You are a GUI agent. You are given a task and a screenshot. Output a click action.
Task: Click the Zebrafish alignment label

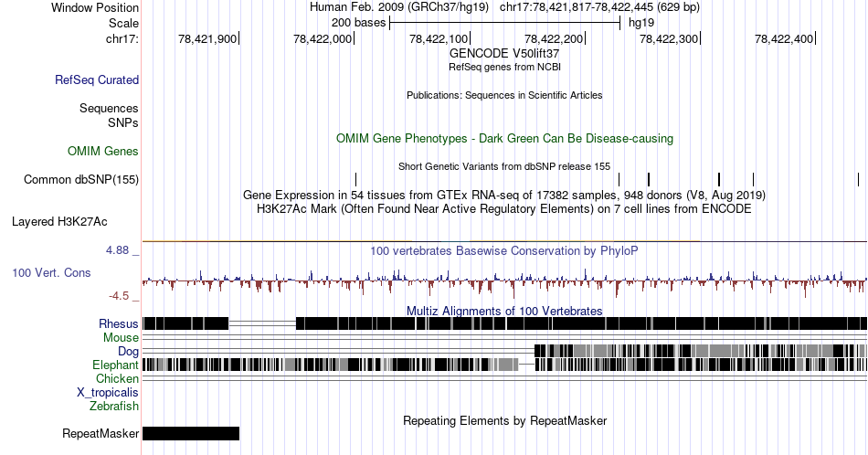coord(114,406)
